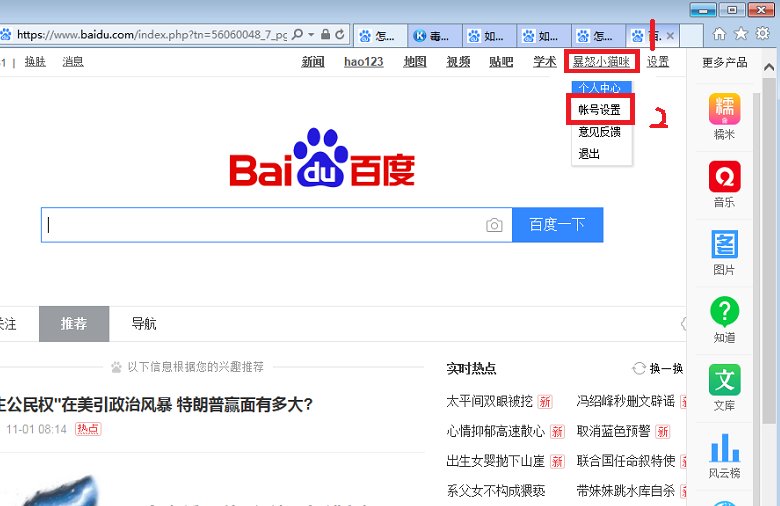
Task: Open the Nuomi (糯米) product icon
Action: click(x=724, y=109)
